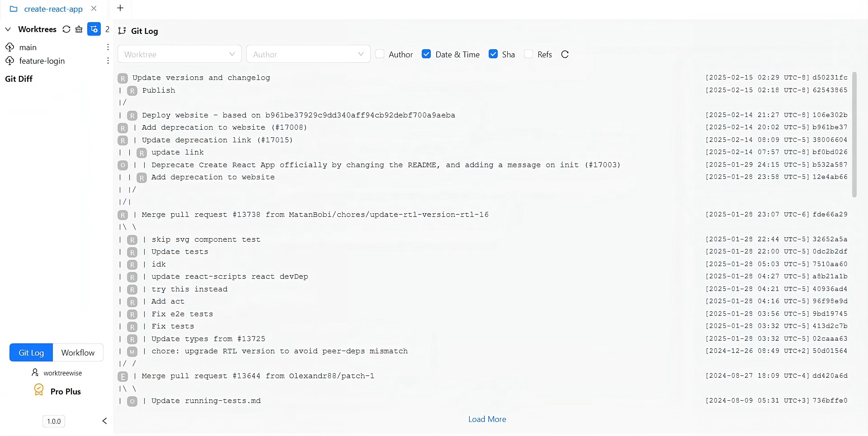
Task: Open the three-dot menu for feature-login worktree
Action: (108, 61)
